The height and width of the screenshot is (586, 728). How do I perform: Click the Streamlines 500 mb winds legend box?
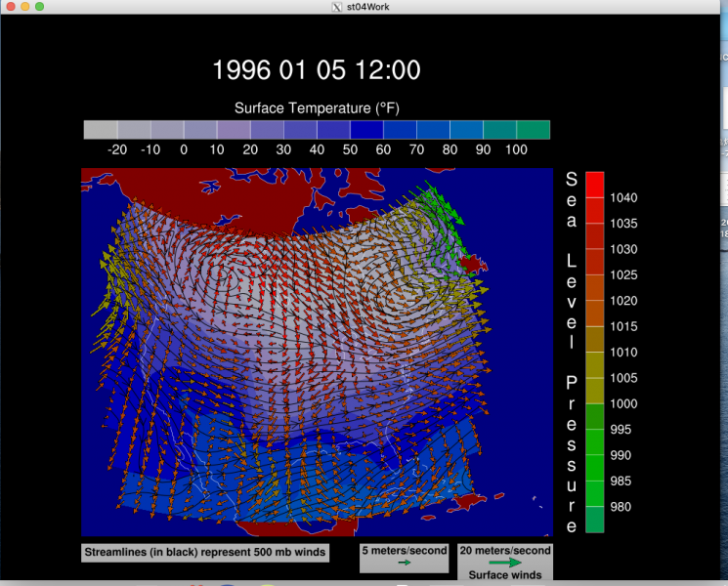(x=204, y=553)
